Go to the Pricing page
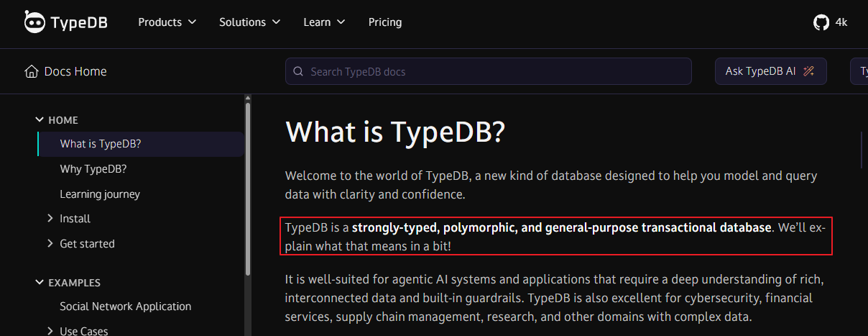This screenshot has height=336, width=868. tap(385, 22)
